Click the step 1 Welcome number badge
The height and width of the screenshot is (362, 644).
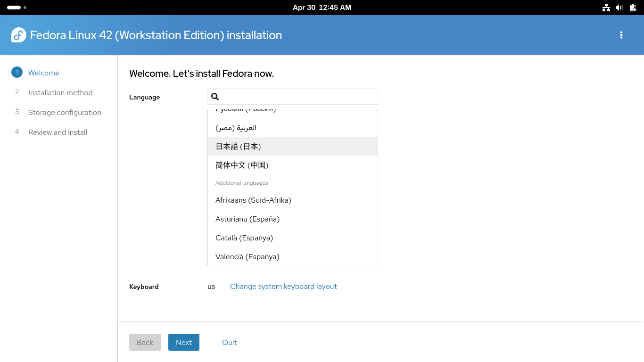point(17,73)
